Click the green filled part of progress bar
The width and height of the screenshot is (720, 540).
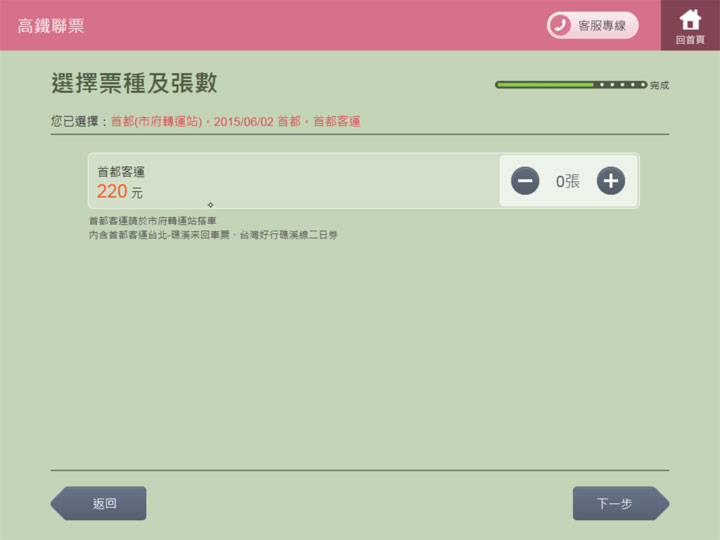[x=545, y=85]
